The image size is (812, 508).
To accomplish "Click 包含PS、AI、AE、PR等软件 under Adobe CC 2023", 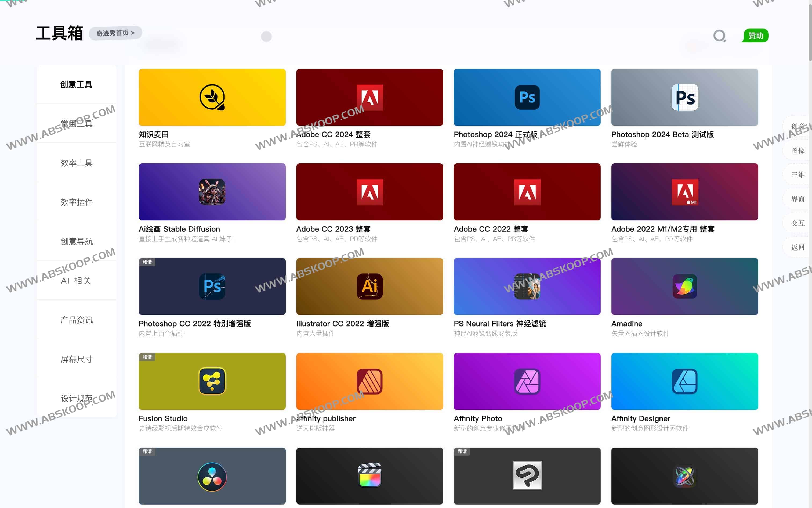I will tap(336, 239).
